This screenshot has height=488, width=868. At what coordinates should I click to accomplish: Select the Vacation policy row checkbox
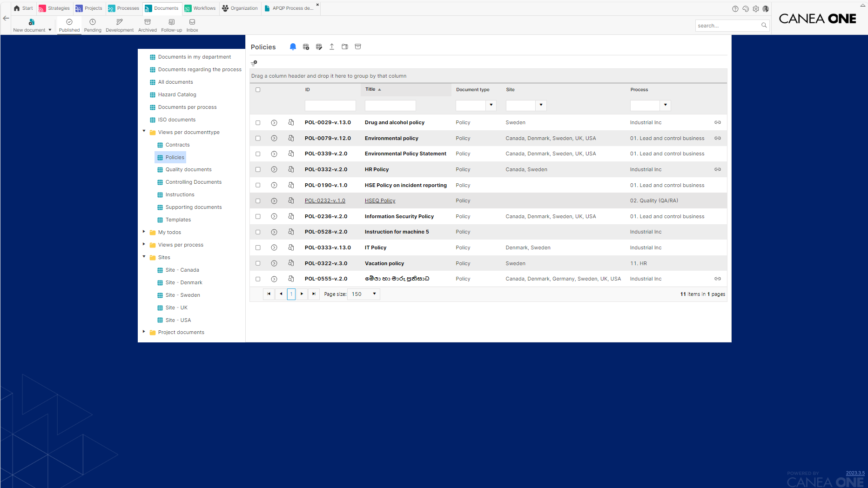tap(258, 263)
